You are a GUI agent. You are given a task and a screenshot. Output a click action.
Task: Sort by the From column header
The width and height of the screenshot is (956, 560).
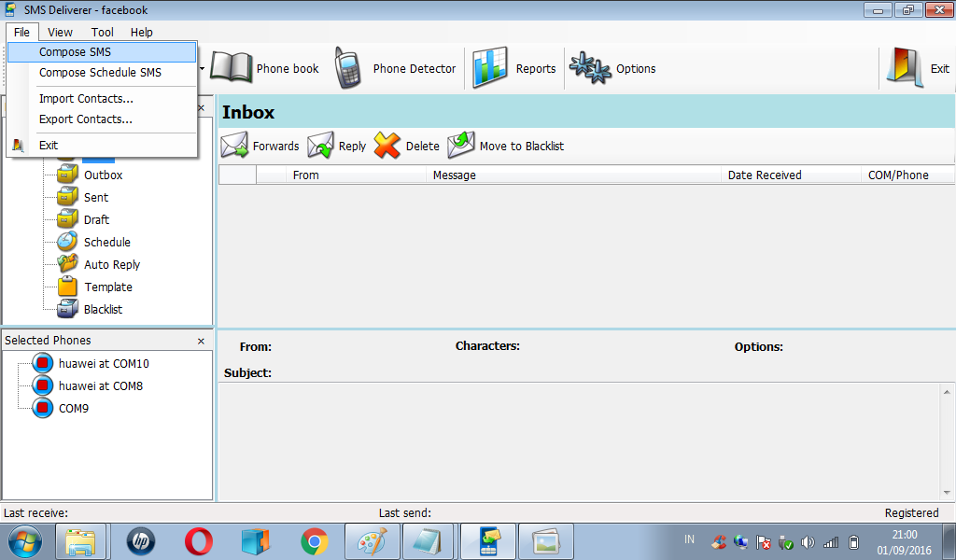coord(356,175)
